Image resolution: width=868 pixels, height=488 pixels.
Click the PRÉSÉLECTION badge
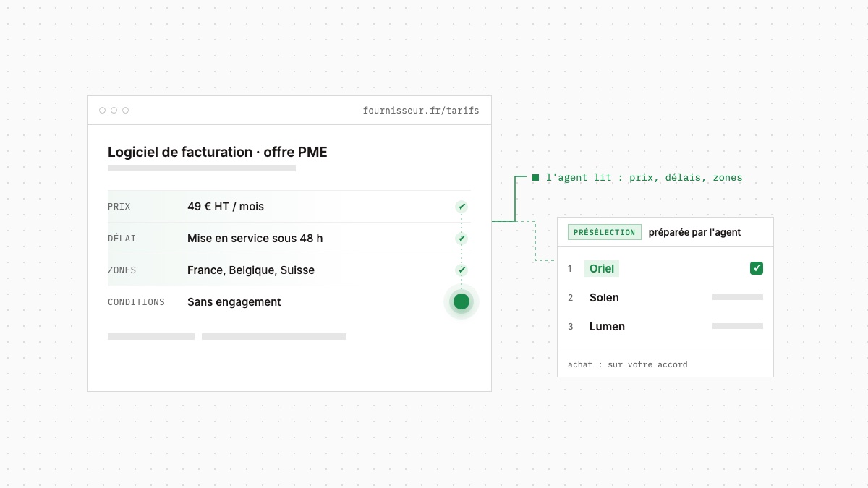(x=605, y=232)
